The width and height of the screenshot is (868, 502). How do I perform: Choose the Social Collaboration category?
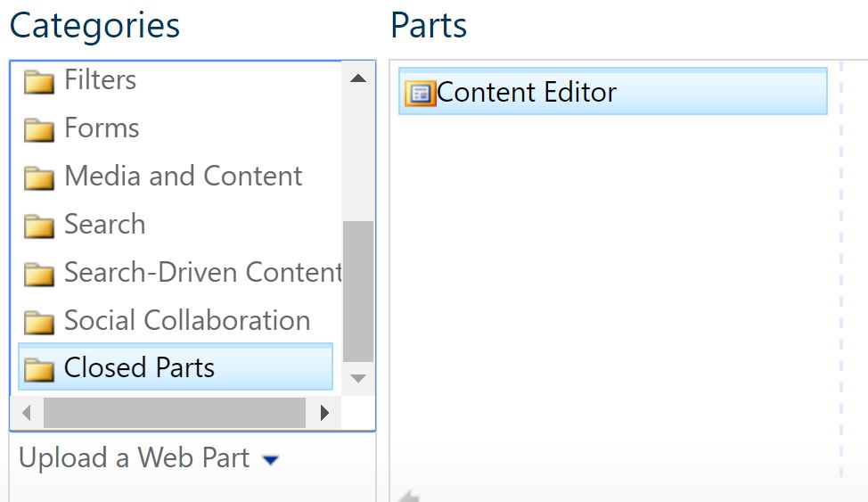pos(187,320)
